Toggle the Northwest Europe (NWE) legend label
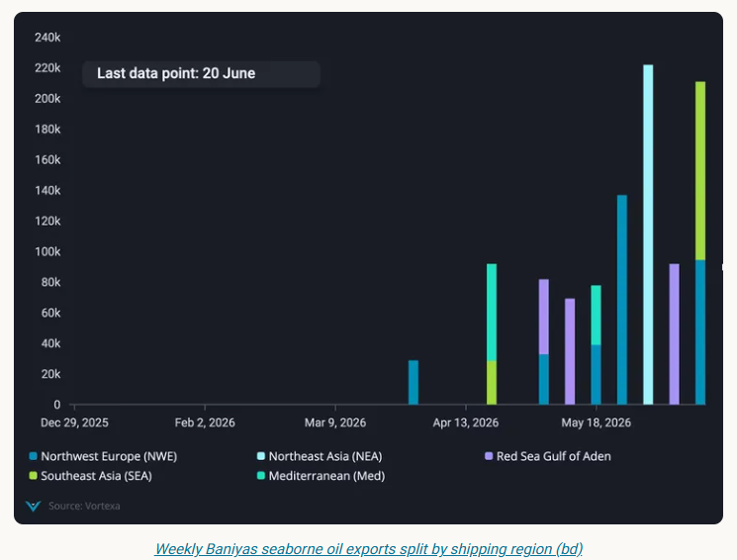 (109, 456)
